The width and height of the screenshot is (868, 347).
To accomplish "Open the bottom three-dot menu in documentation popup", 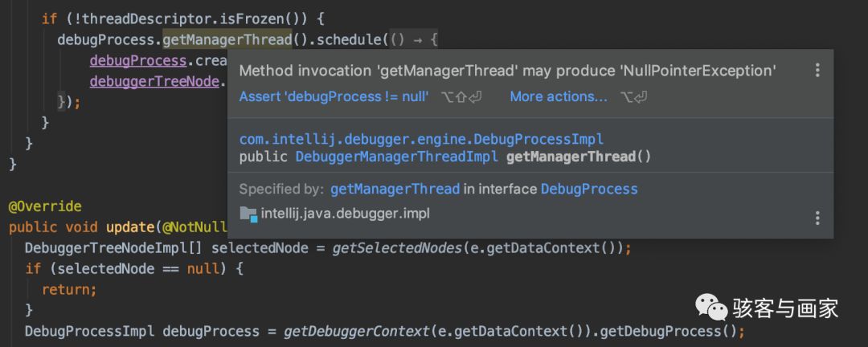I will (x=817, y=218).
